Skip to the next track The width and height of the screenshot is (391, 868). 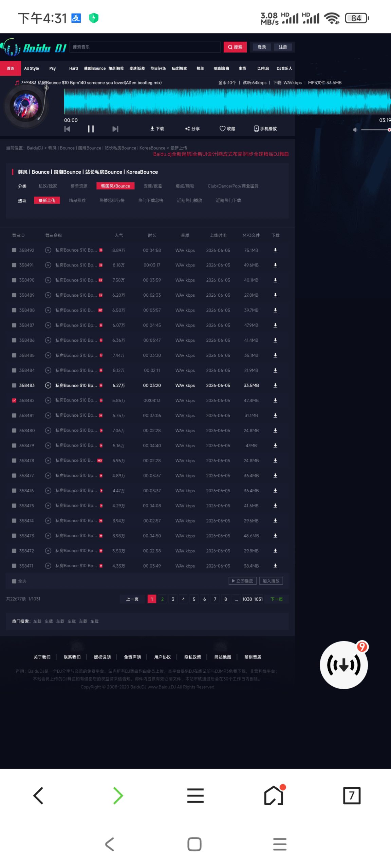coord(115,129)
